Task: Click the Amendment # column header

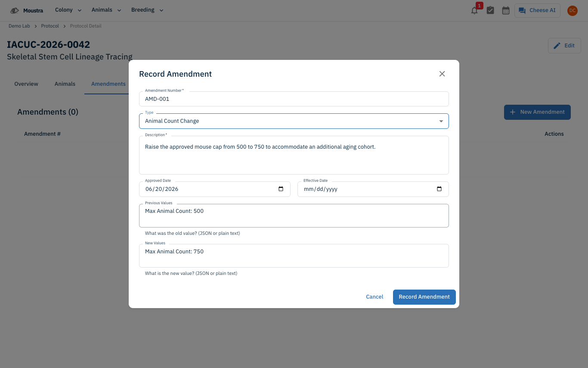Action: coord(42,134)
